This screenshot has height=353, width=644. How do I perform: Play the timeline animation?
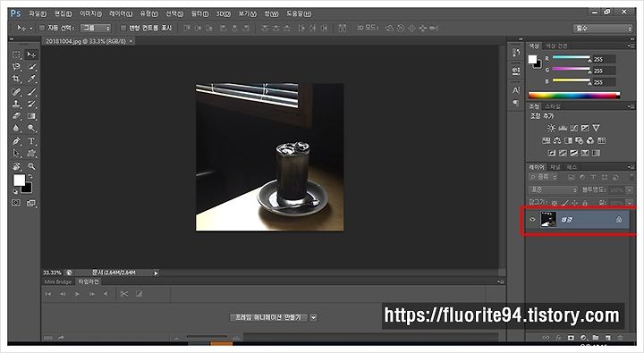click(x=77, y=294)
